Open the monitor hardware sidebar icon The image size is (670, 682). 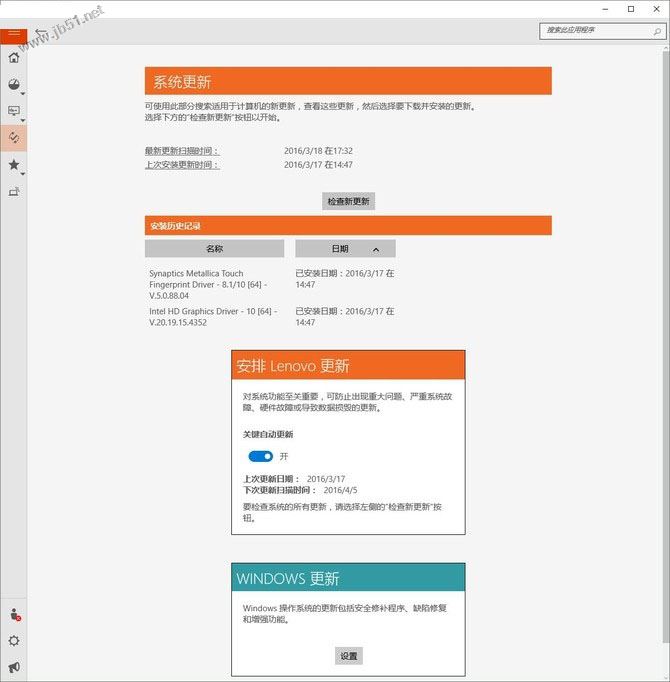(14, 111)
